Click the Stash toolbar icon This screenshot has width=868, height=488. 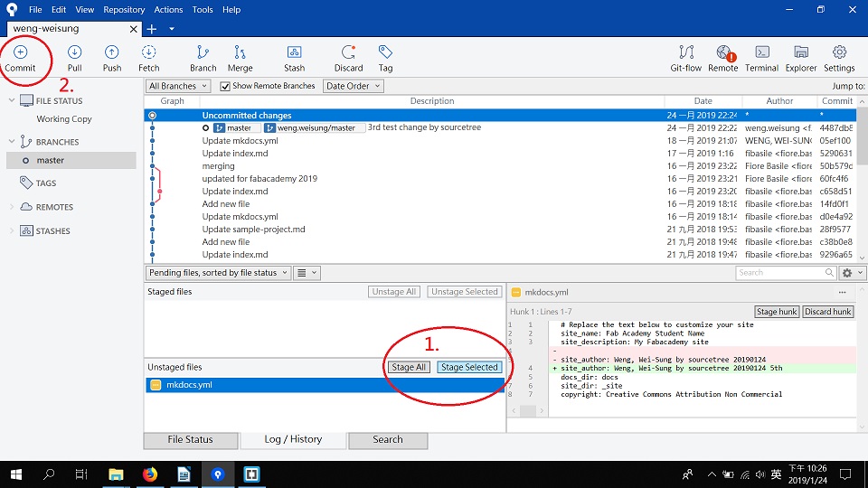point(294,59)
